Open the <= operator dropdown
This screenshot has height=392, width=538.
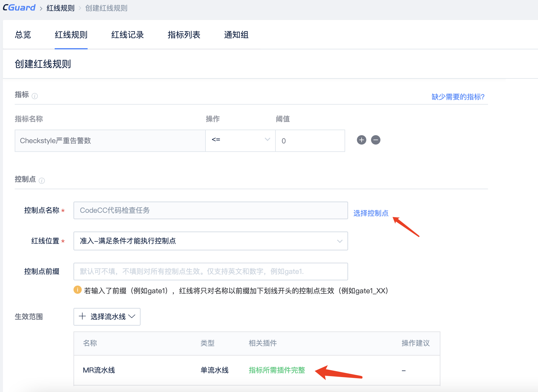[x=240, y=141]
